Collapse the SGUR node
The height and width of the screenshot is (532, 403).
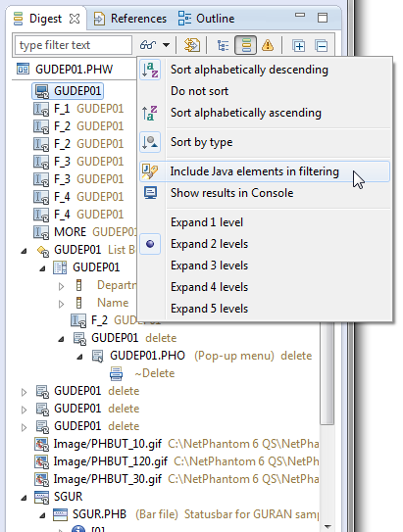pos(24,498)
